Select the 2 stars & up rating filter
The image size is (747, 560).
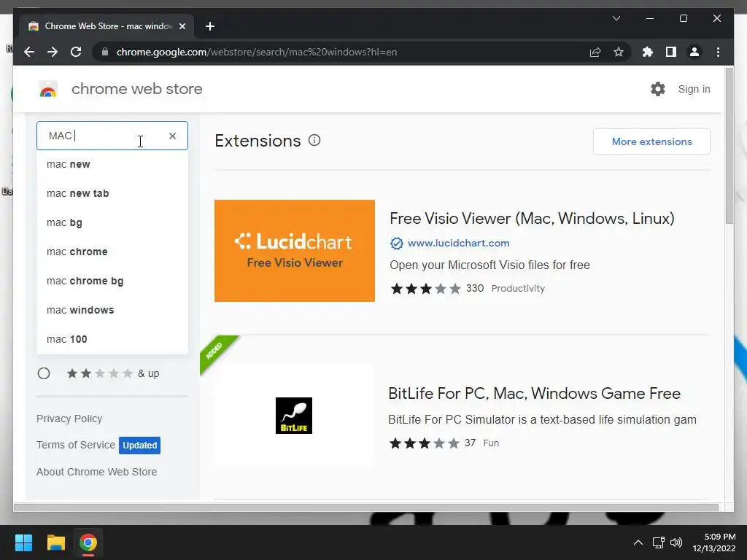(44, 373)
